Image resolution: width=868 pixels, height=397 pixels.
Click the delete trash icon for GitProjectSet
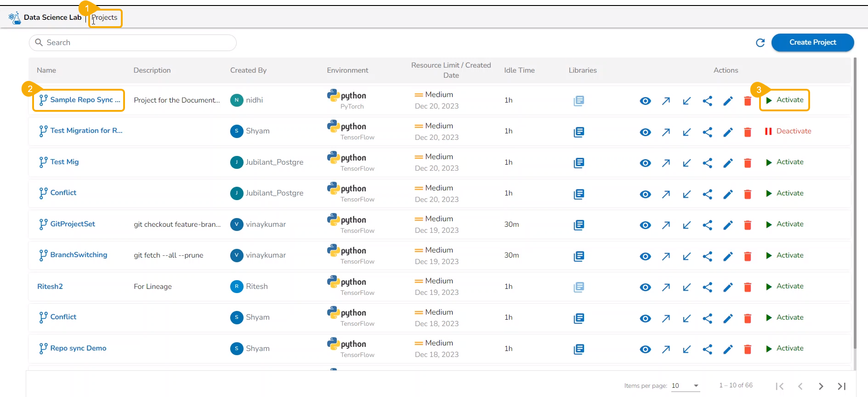coord(747,225)
